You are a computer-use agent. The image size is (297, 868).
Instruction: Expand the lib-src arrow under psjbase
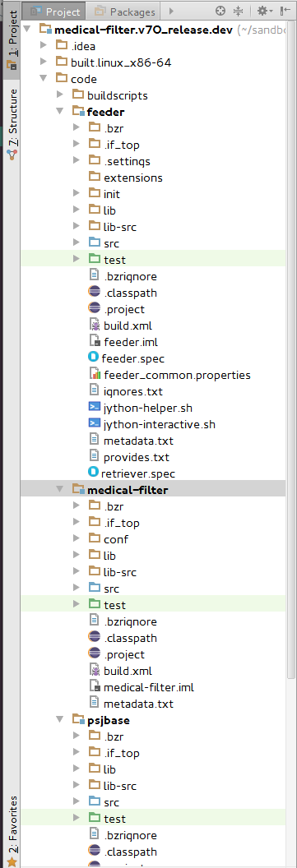[x=77, y=786]
